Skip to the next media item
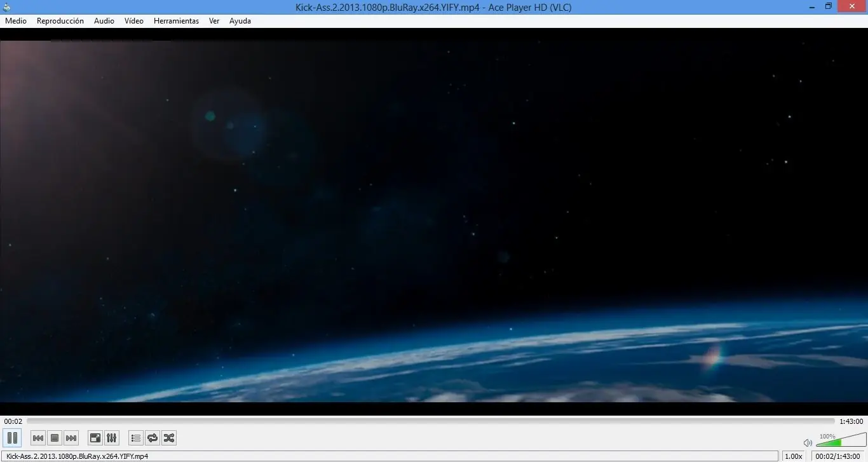868x462 pixels. tap(71, 438)
